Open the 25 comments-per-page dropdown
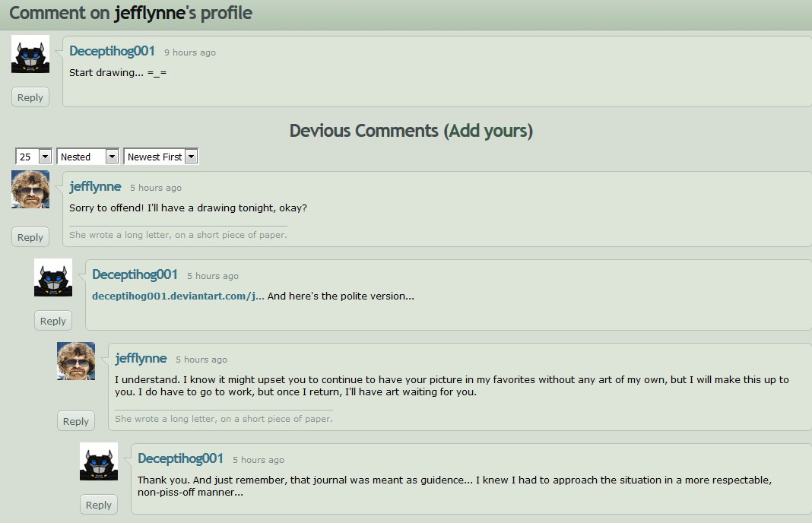Image resolution: width=812 pixels, height=523 pixels. (x=33, y=157)
